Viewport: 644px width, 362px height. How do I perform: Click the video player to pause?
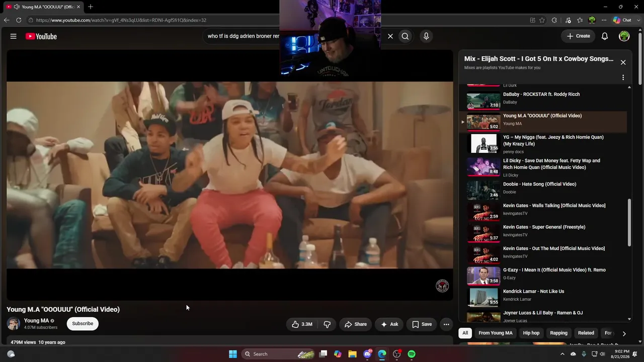(230, 175)
